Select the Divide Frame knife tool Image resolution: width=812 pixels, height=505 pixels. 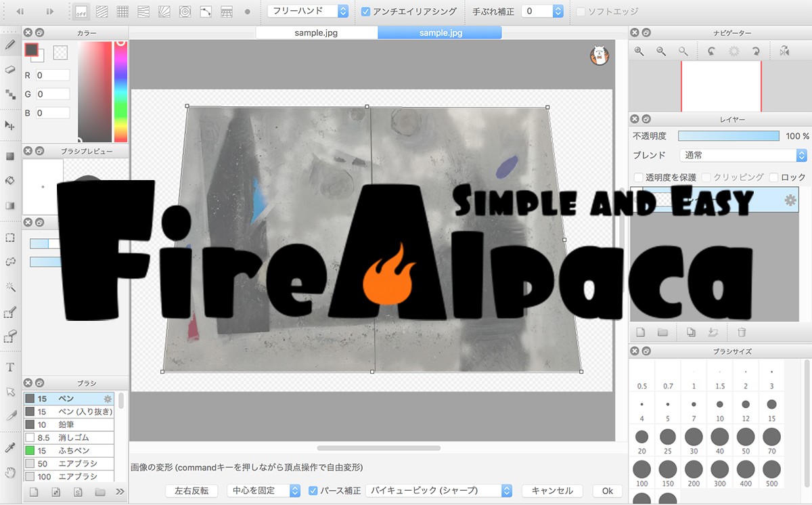[10, 416]
